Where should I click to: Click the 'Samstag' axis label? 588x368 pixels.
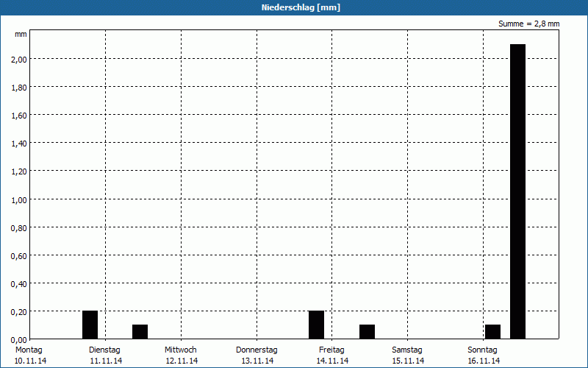[x=407, y=350]
